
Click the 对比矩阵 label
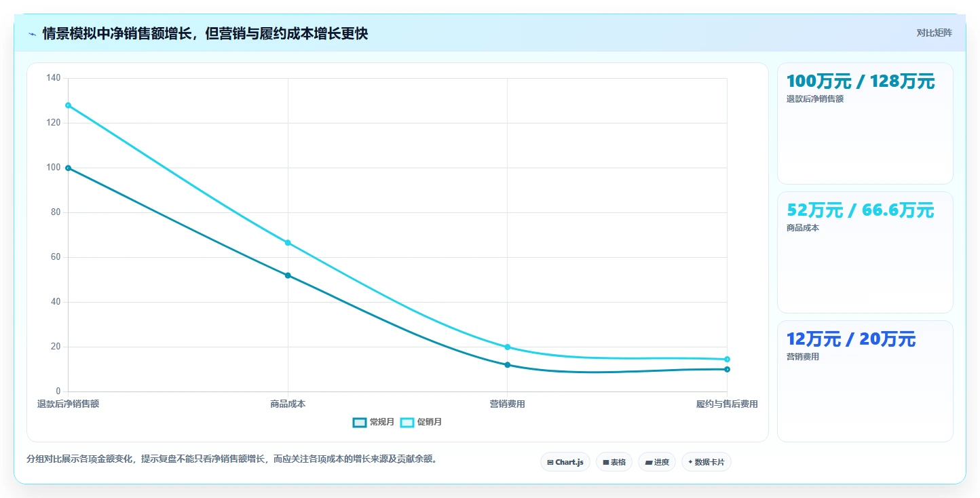point(935,33)
